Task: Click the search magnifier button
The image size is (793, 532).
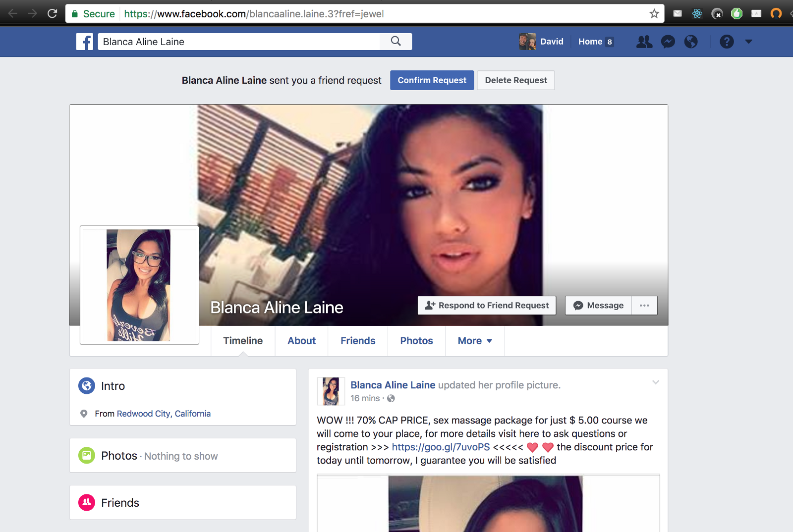Action: (396, 42)
